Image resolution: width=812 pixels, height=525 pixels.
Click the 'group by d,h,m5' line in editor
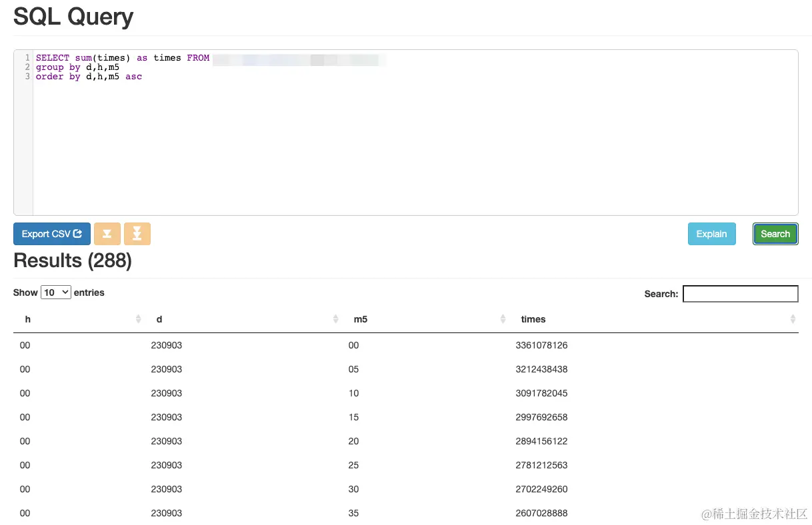click(78, 67)
